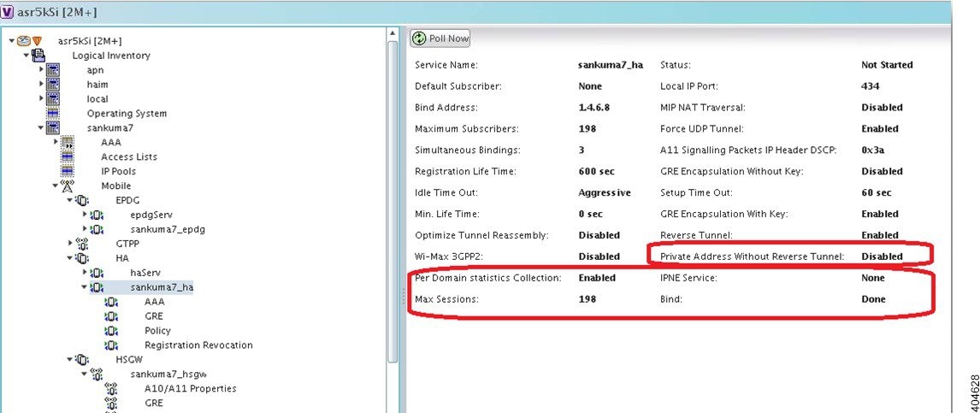Click the IP Pools icon

(68, 171)
